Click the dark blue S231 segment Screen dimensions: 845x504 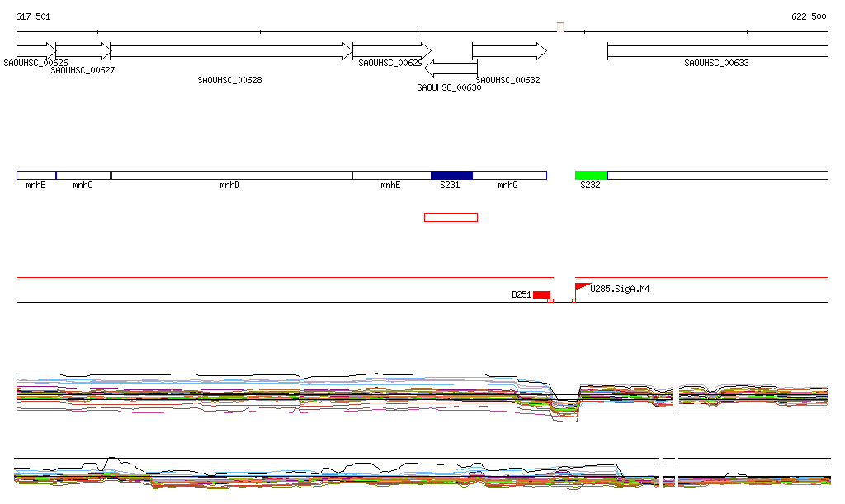tap(451, 175)
